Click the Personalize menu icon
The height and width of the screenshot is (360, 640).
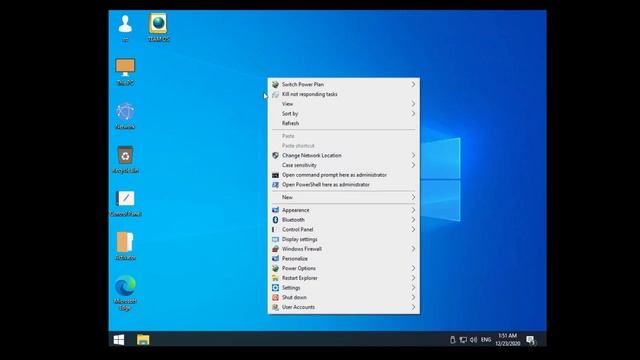tap(276, 259)
